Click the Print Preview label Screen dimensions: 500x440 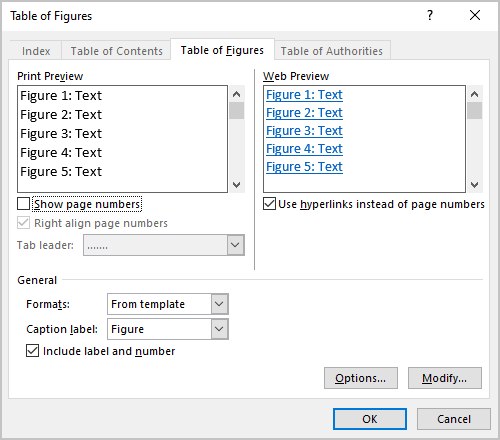point(50,76)
